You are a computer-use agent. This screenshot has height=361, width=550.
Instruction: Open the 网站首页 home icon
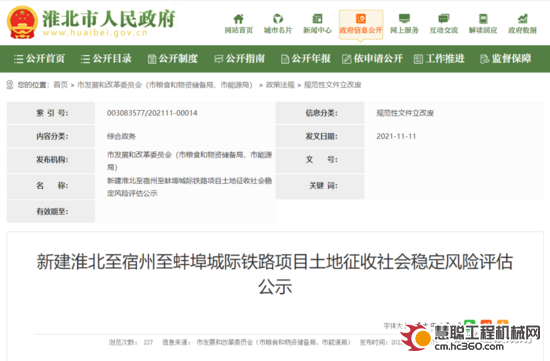coord(239,19)
